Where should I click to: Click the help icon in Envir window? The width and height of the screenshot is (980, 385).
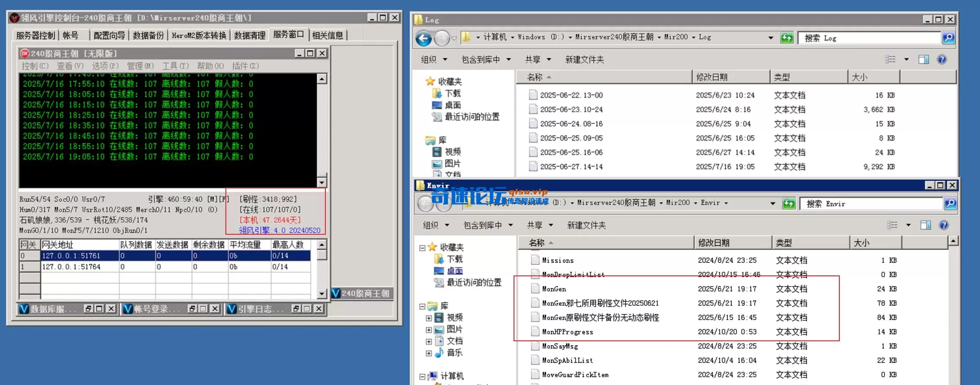944,225
